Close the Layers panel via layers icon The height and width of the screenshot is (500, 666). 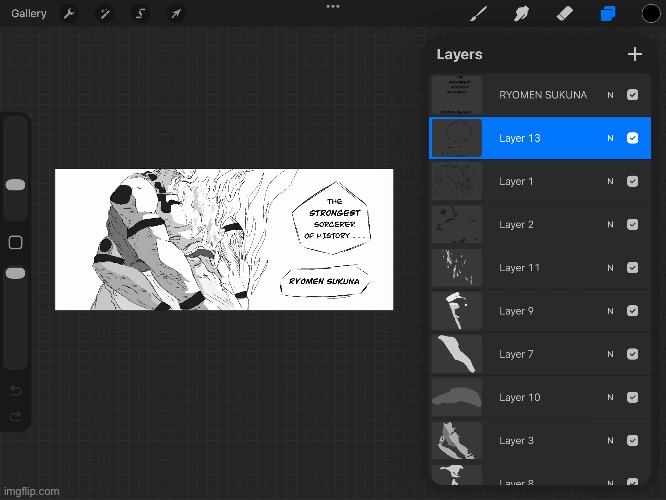click(x=606, y=14)
